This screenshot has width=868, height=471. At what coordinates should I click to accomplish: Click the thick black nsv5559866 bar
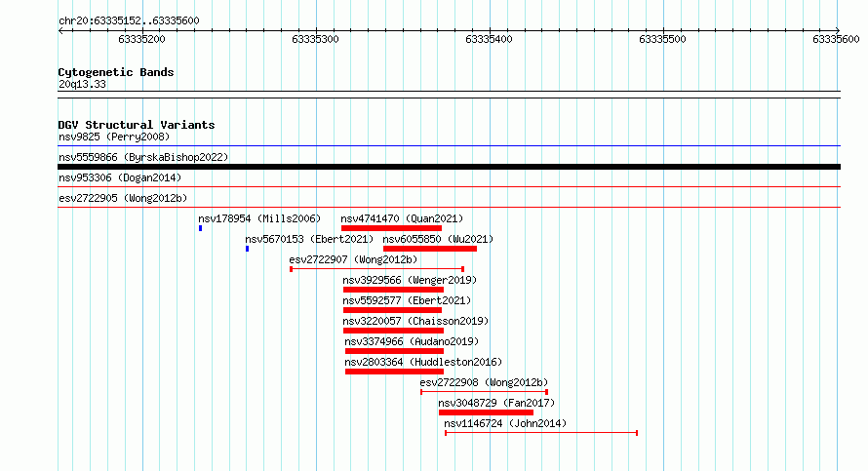pyautogui.click(x=449, y=167)
